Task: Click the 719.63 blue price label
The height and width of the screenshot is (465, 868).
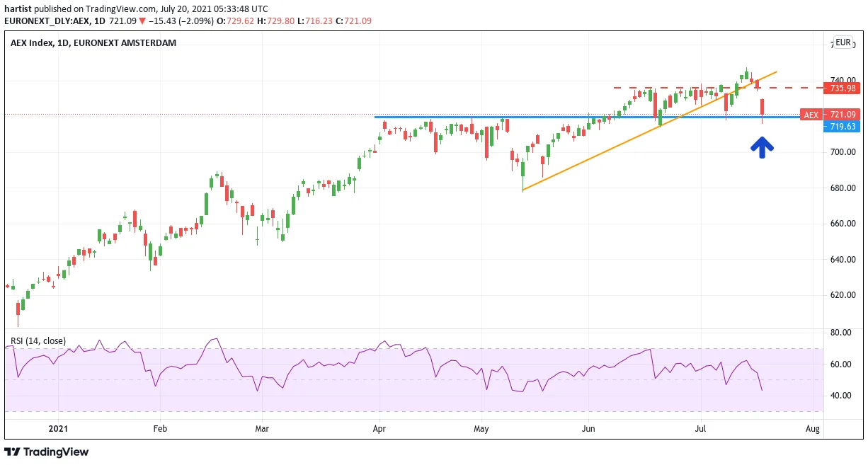Action: 843,127
